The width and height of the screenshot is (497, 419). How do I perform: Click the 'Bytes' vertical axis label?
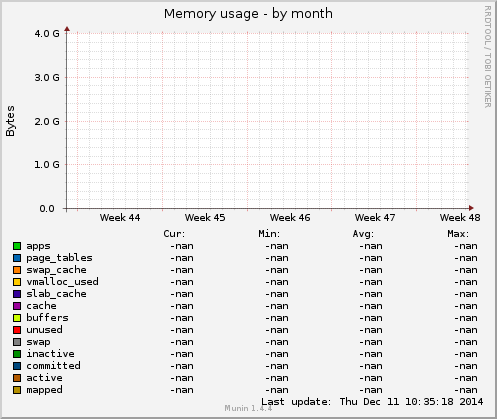(10, 121)
